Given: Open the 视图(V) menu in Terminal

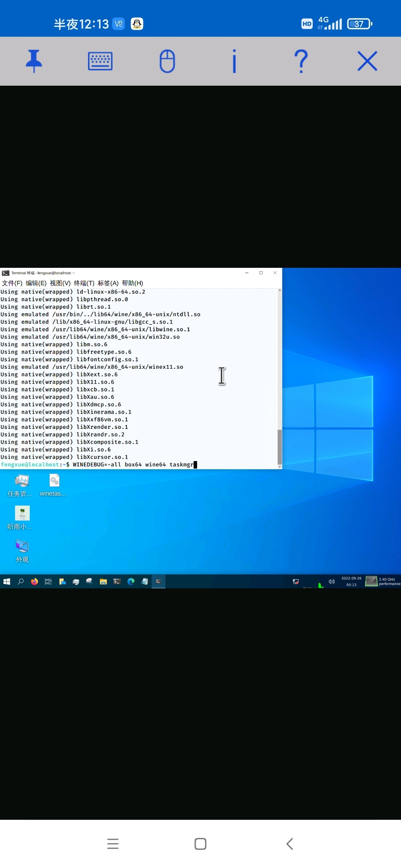Looking at the screenshot, I should pyautogui.click(x=60, y=283).
